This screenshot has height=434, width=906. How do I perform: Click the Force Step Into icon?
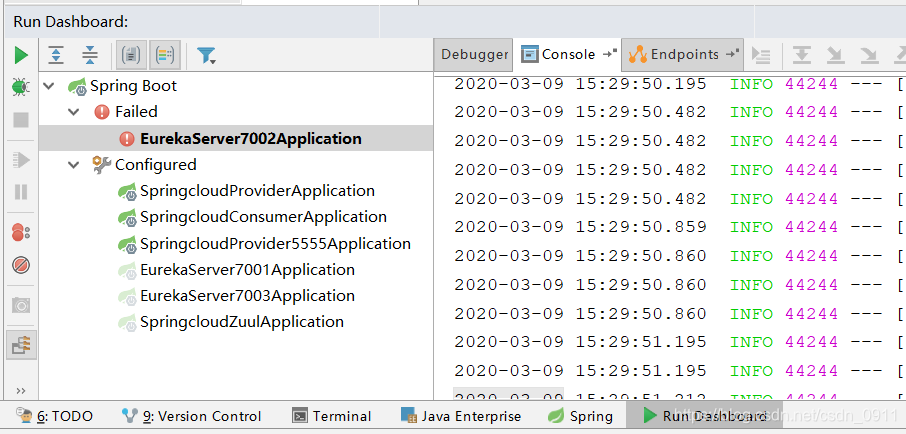868,55
